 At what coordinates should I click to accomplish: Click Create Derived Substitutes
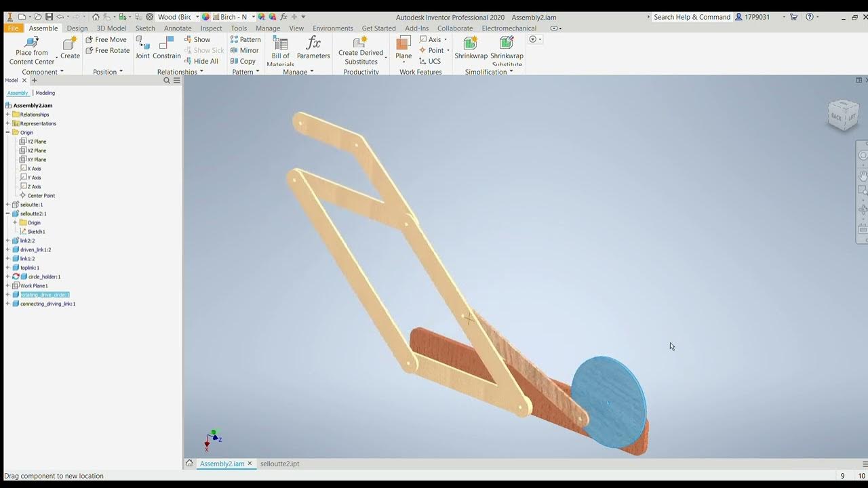(361, 52)
